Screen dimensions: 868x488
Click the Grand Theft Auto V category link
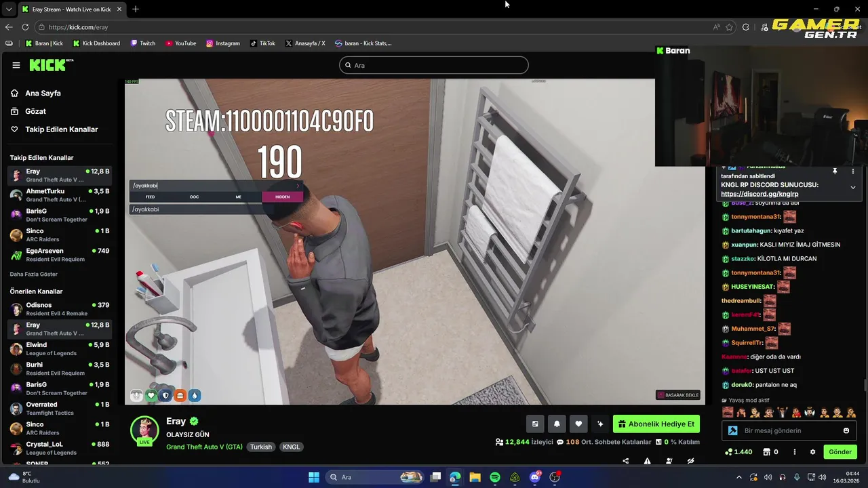click(204, 447)
